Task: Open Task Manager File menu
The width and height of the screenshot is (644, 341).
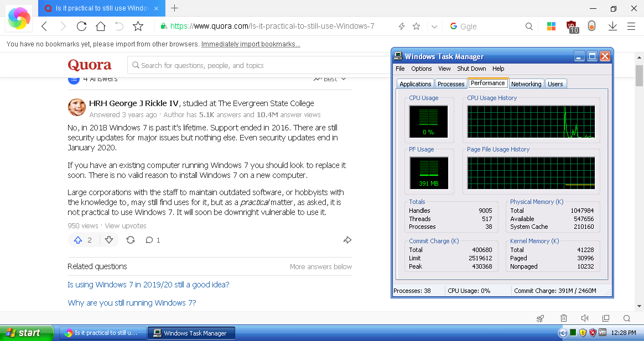Action: (x=400, y=69)
